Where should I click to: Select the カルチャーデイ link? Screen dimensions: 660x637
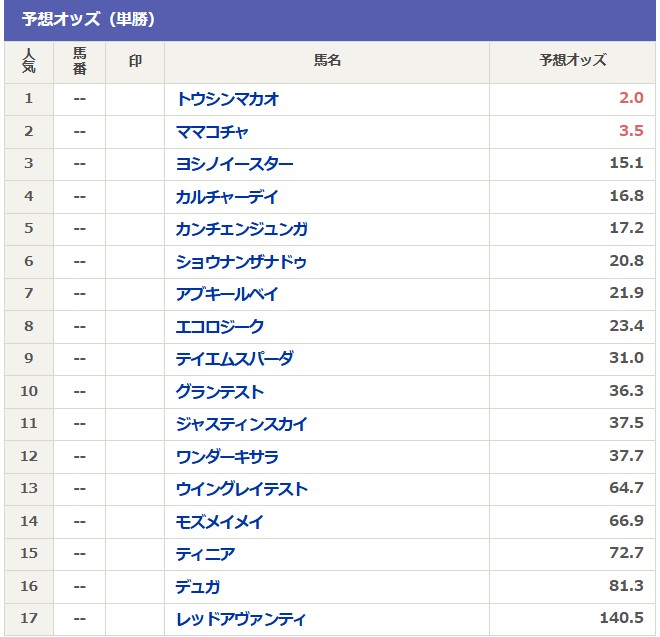coord(227,197)
